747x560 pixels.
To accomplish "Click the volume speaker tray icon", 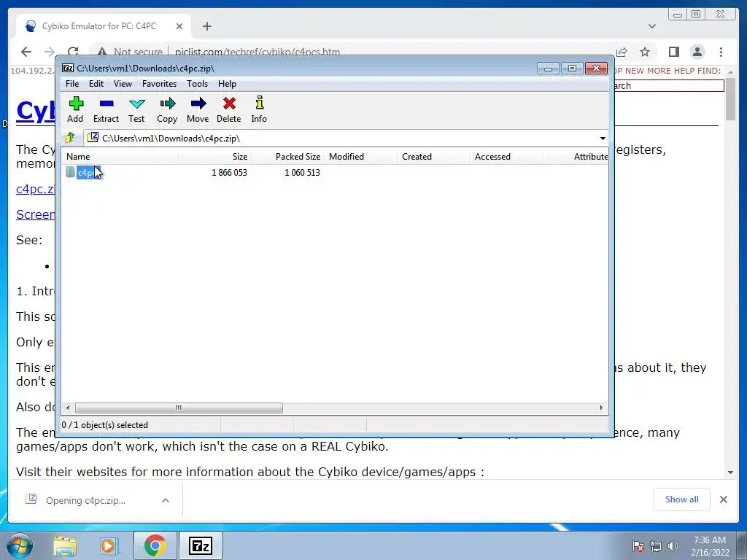I will [x=673, y=546].
